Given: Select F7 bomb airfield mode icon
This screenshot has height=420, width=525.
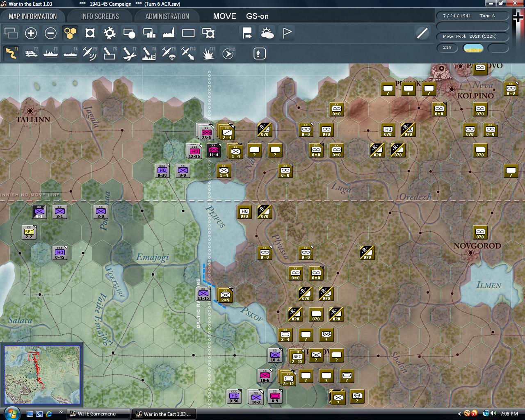Looking at the screenshot, I should tap(129, 53).
